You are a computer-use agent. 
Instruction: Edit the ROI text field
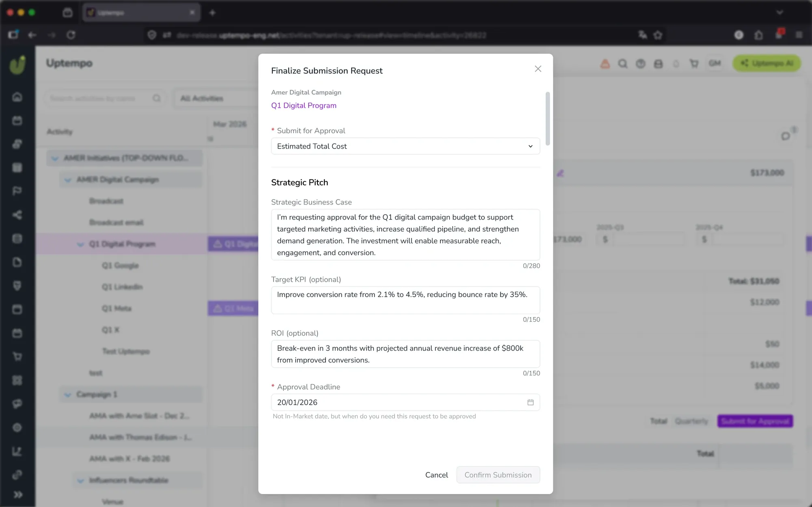[405, 354]
